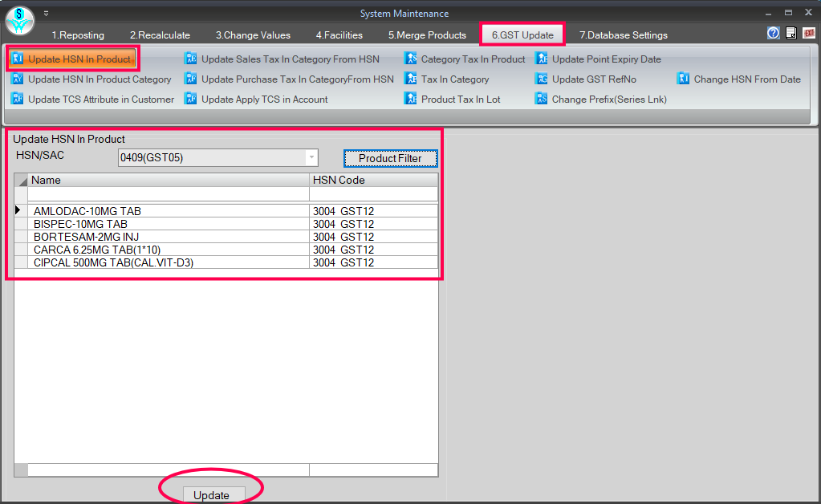Click the Product Tax In Lot icon
Viewport: 821px width, 504px height.
coord(411,100)
